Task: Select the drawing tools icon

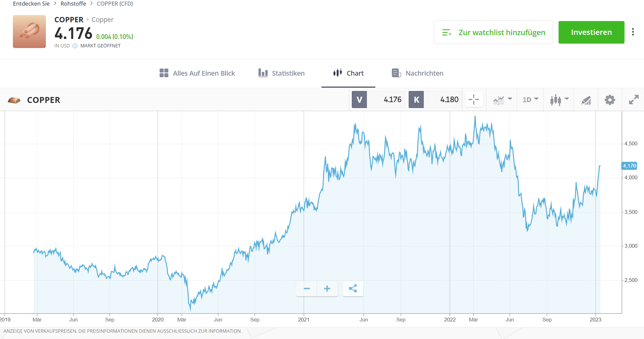Action: [x=586, y=100]
